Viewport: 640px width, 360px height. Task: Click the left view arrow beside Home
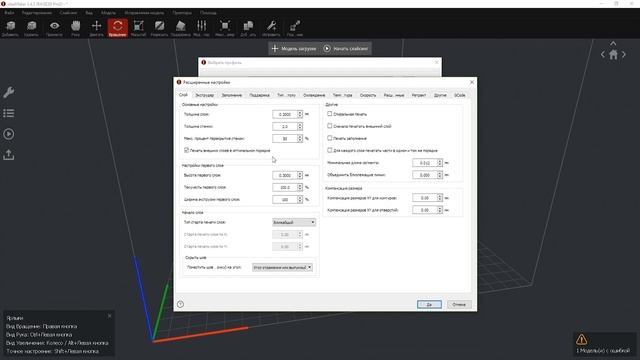(x=602, y=55)
